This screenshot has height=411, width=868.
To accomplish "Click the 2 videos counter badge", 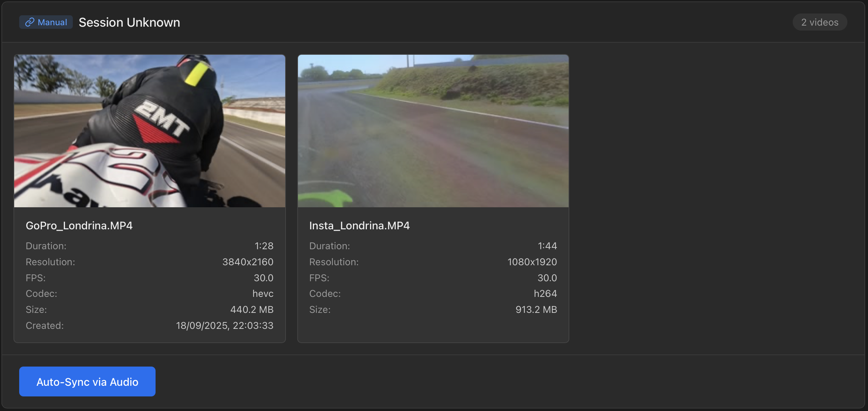I will [819, 22].
